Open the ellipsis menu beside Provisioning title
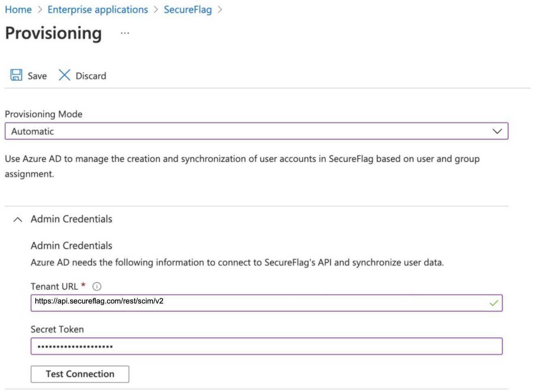Viewport: 533px width, 392px height. point(125,33)
